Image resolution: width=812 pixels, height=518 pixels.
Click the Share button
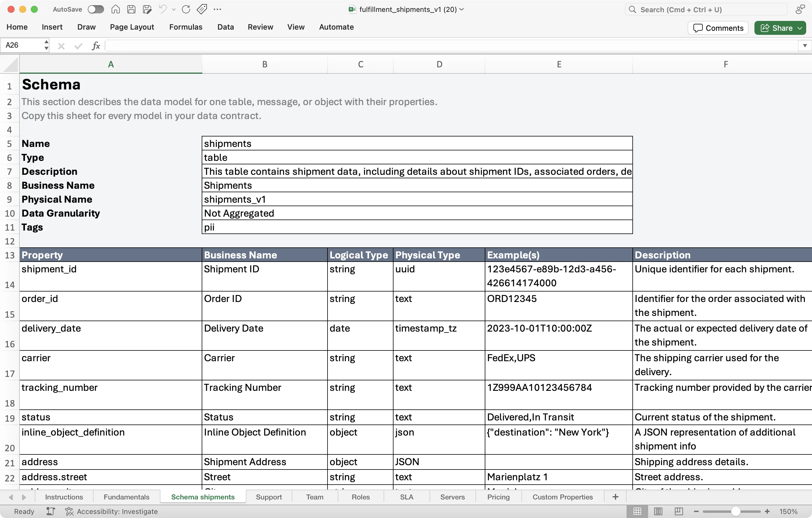point(780,28)
